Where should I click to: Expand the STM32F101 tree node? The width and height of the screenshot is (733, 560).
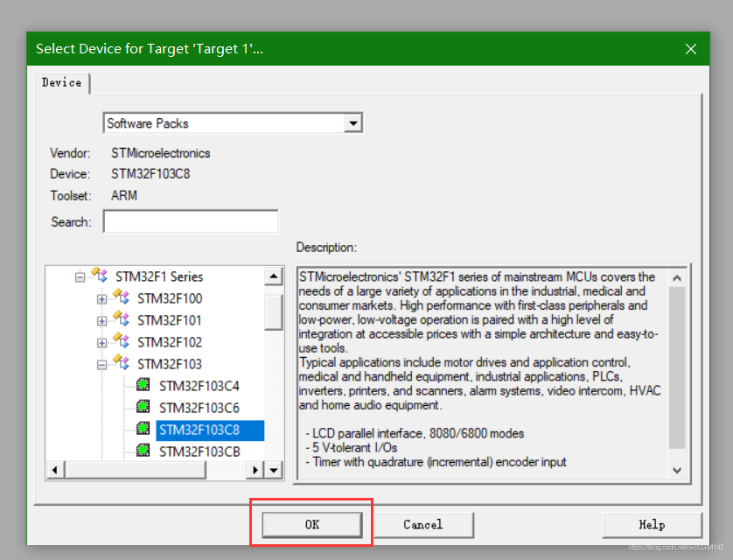tap(102, 321)
